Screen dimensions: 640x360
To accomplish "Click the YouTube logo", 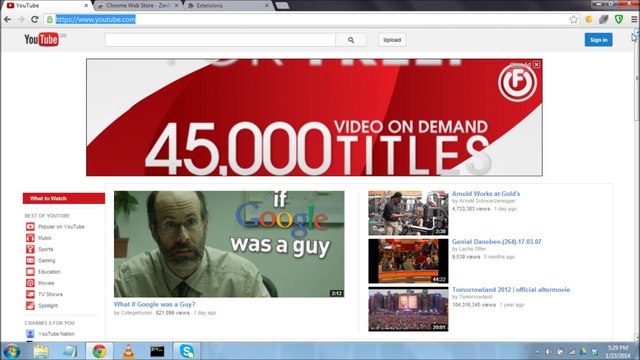I will point(41,40).
